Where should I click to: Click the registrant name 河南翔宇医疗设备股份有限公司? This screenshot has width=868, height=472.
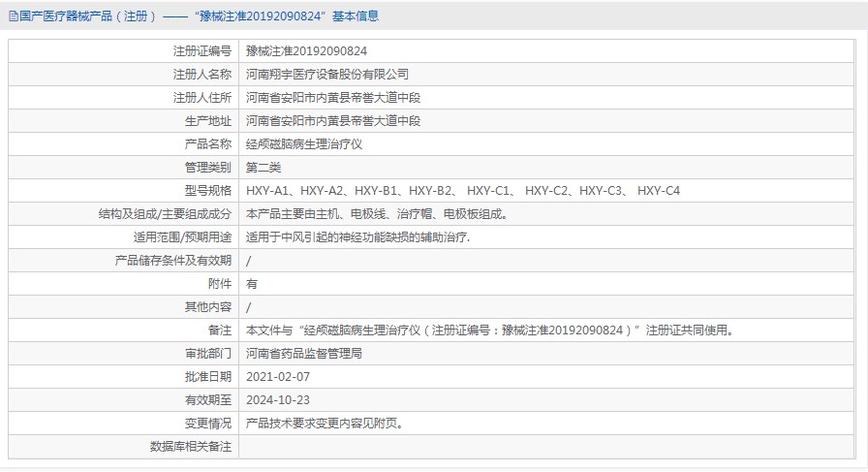(x=327, y=74)
